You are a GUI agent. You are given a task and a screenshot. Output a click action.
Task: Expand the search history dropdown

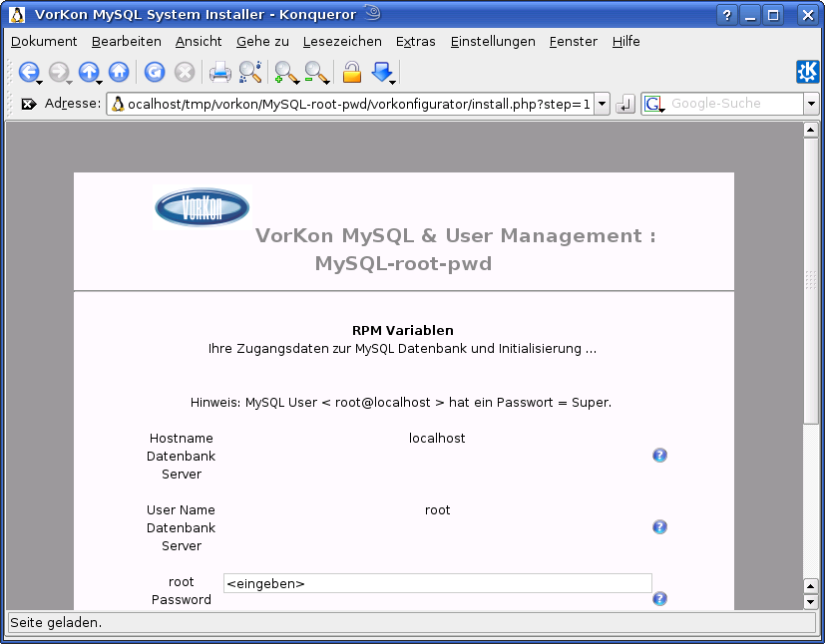point(810,103)
